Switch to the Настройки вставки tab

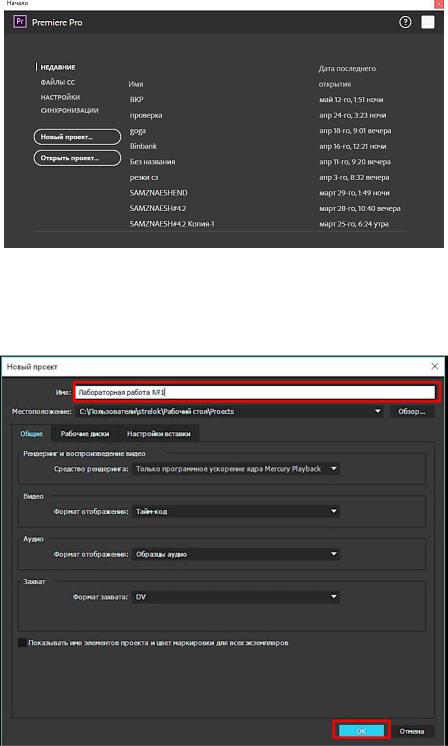159,434
